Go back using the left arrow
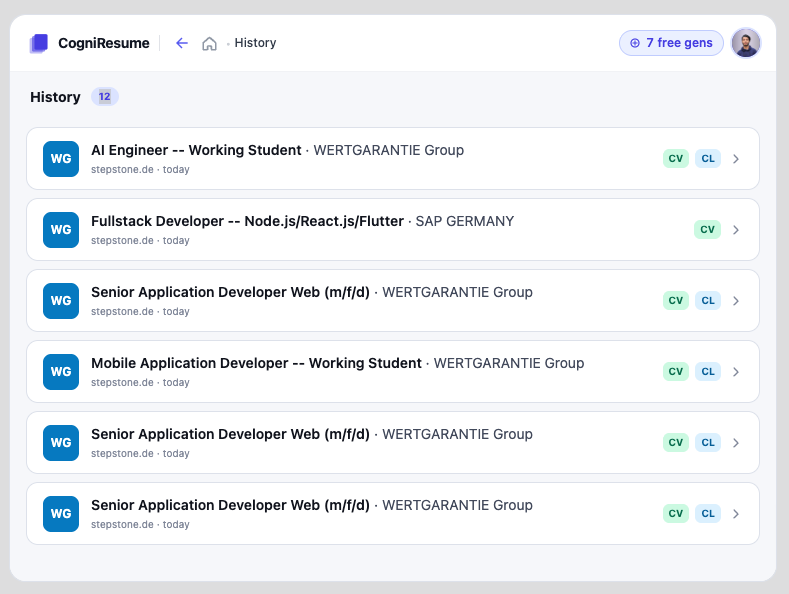This screenshot has height=594, width=789. point(182,43)
